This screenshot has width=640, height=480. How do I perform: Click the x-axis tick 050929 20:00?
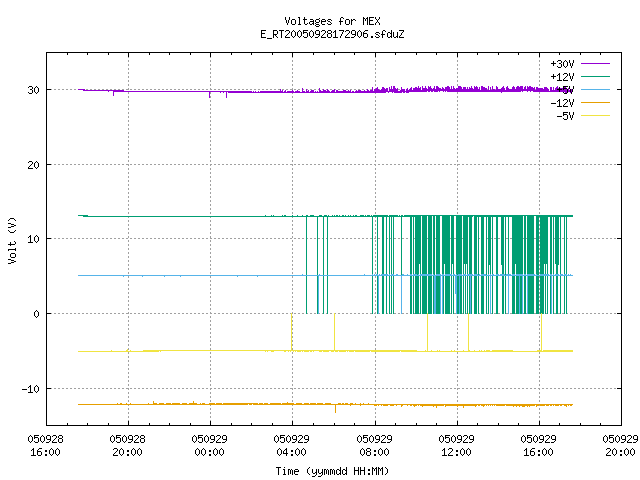point(620,445)
